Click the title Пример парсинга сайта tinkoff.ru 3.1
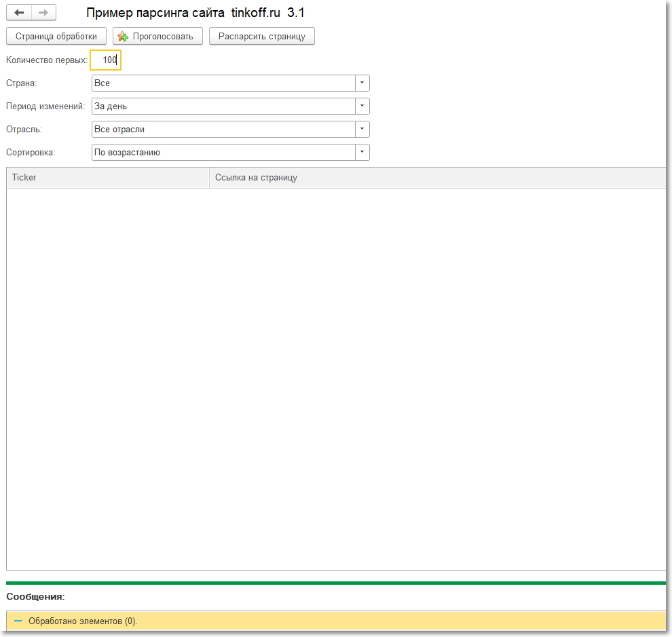Screen dimensions: 672x637 195,13
